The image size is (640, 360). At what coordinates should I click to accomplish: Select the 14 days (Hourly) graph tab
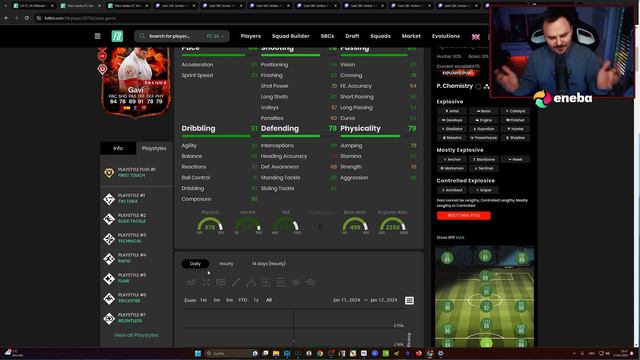[x=269, y=264]
